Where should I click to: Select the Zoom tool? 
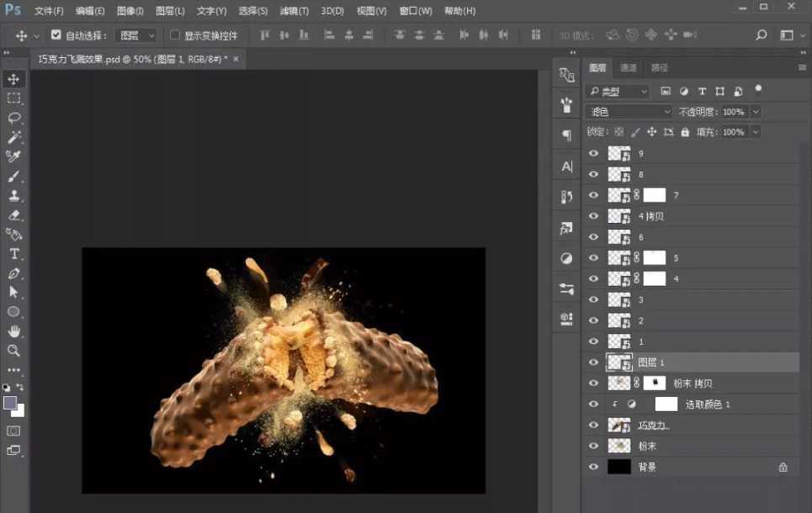(x=14, y=351)
